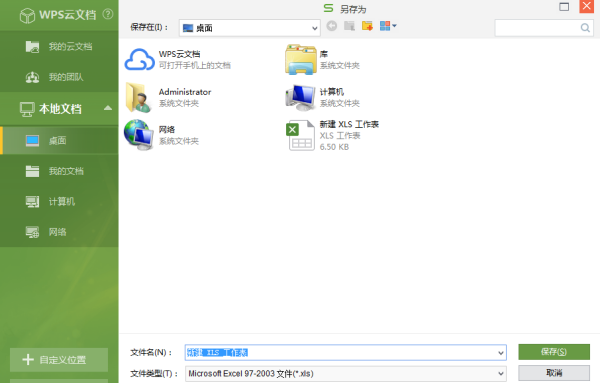Click the 可打开手机上的文档 description text
The width and height of the screenshot is (600, 383).
coord(195,65)
